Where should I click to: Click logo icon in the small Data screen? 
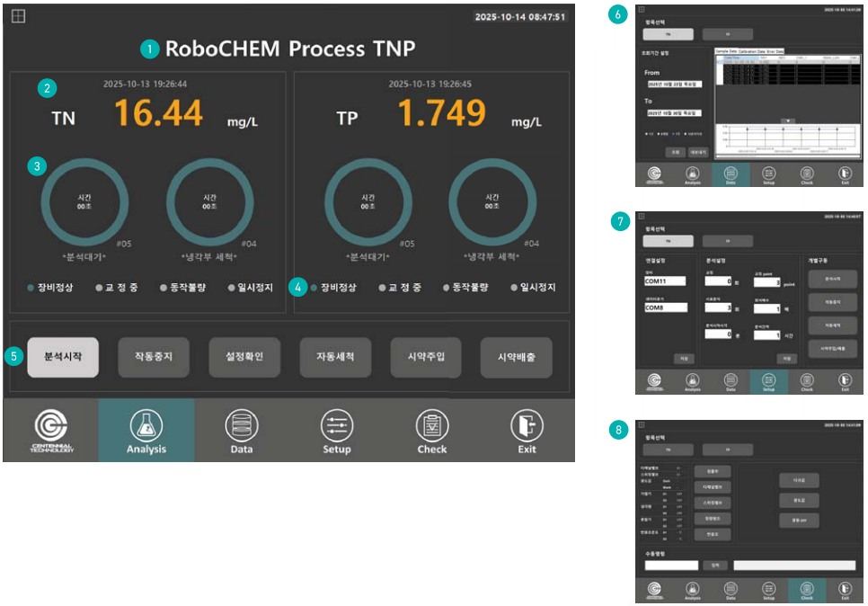(x=654, y=174)
